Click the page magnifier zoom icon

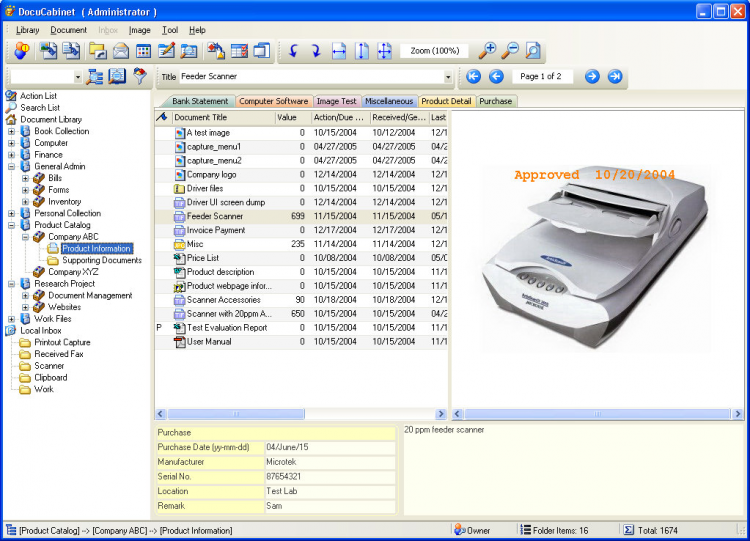pyautogui.click(x=533, y=51)
